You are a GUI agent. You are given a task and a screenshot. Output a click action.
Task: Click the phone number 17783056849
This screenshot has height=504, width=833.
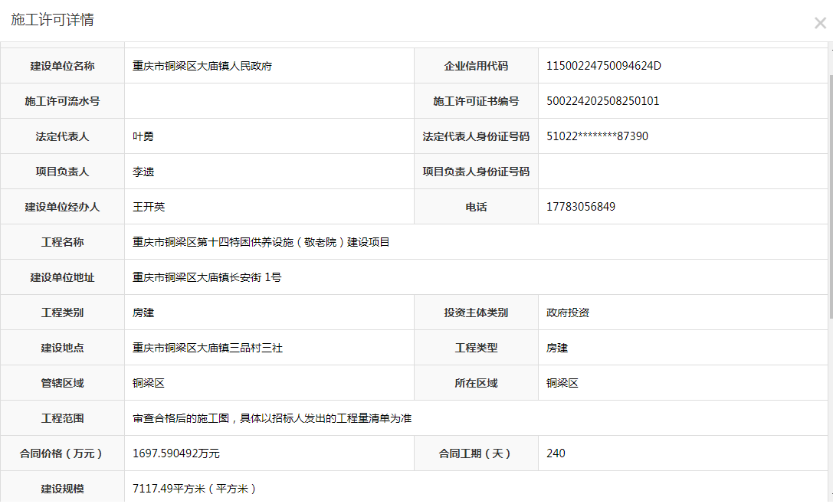[580, 207]
